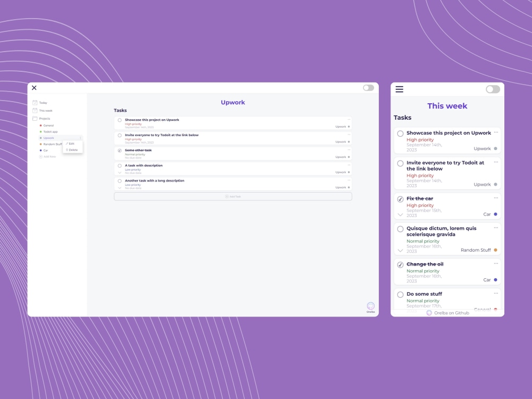Mark desktop Showcase this project task complete
532x399 pixels.
click(x=120, y=120)
